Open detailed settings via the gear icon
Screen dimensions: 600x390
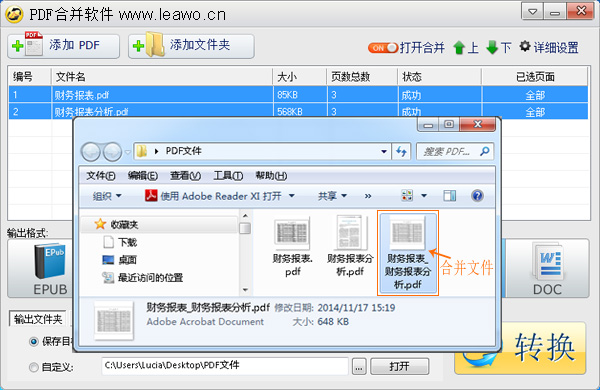coord(525,47)
